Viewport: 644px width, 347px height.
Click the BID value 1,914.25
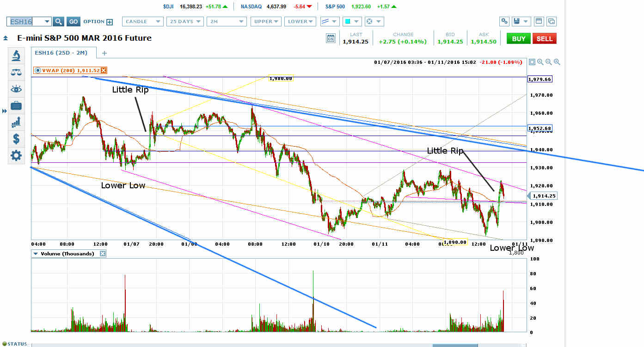(450, 42)
